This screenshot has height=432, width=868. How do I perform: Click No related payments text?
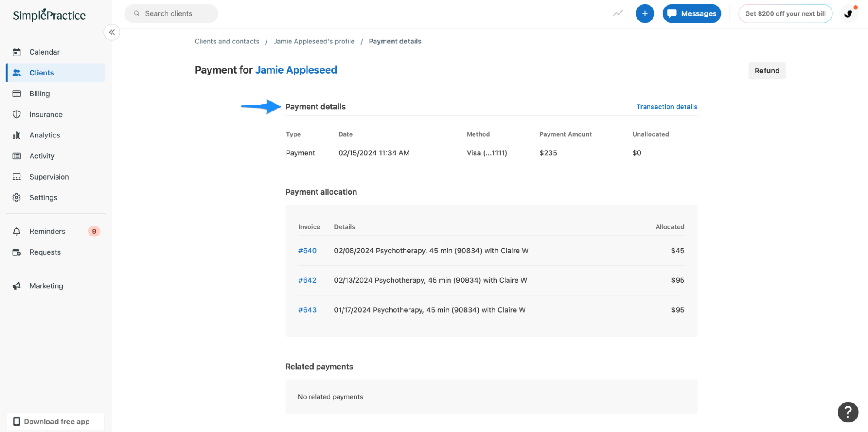[x=330, y=397]
